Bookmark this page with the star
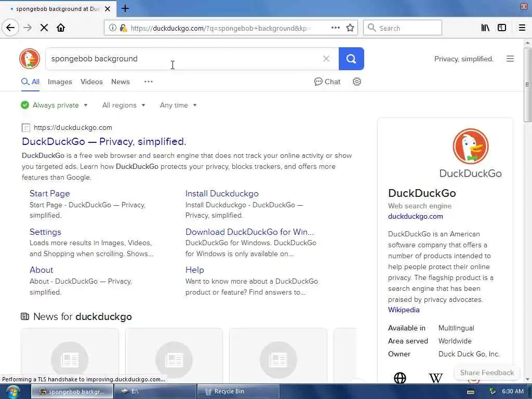 [x=350, y=28]
